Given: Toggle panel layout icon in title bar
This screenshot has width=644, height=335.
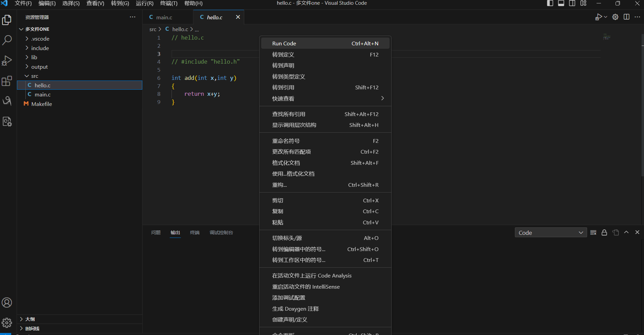Looking at the screenshot, I should 561,3.
